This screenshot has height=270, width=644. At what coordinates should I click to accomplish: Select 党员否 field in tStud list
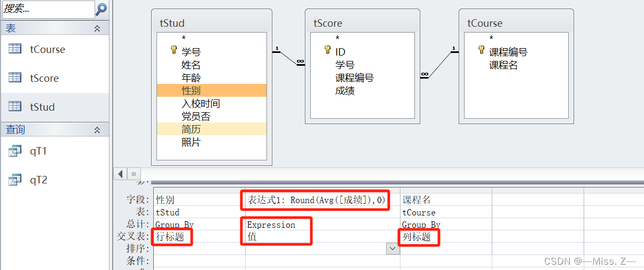coord(211,116)
